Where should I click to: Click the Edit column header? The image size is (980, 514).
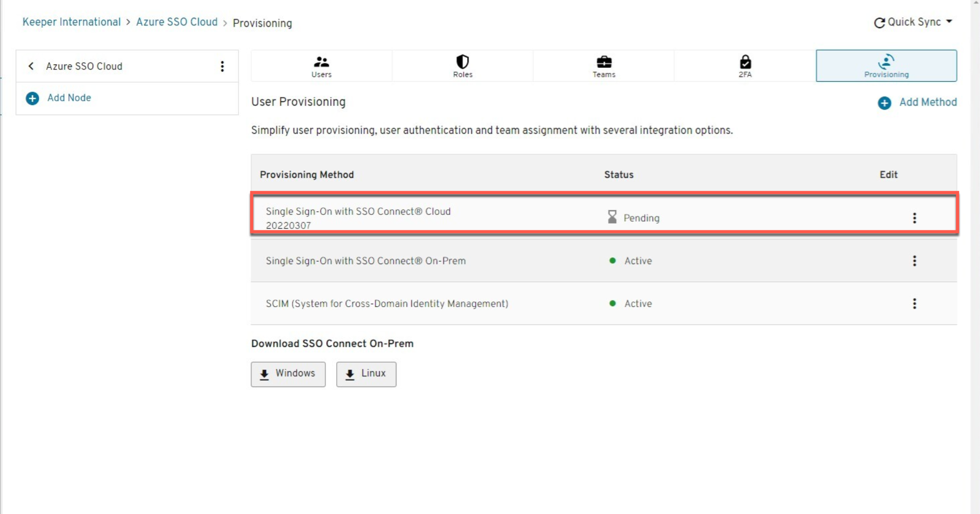[x=889, y=175]
